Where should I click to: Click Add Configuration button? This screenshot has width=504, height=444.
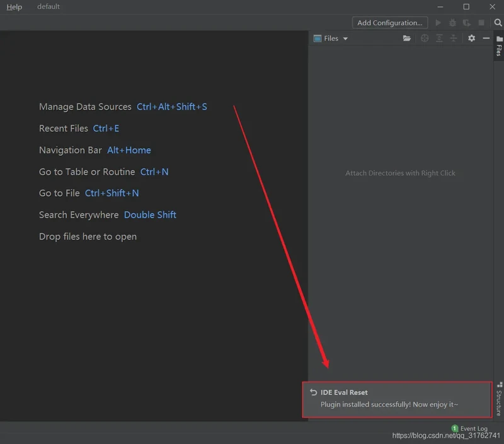(389, 23)
